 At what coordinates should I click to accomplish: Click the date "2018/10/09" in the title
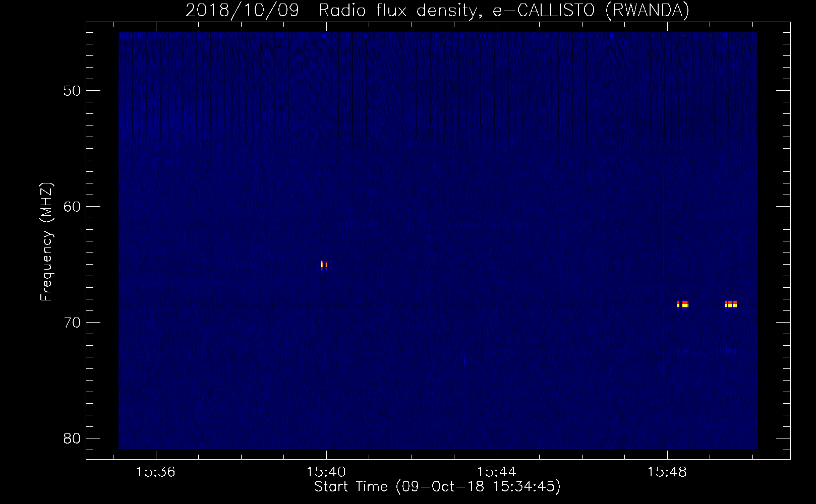(x=242, y=11)
